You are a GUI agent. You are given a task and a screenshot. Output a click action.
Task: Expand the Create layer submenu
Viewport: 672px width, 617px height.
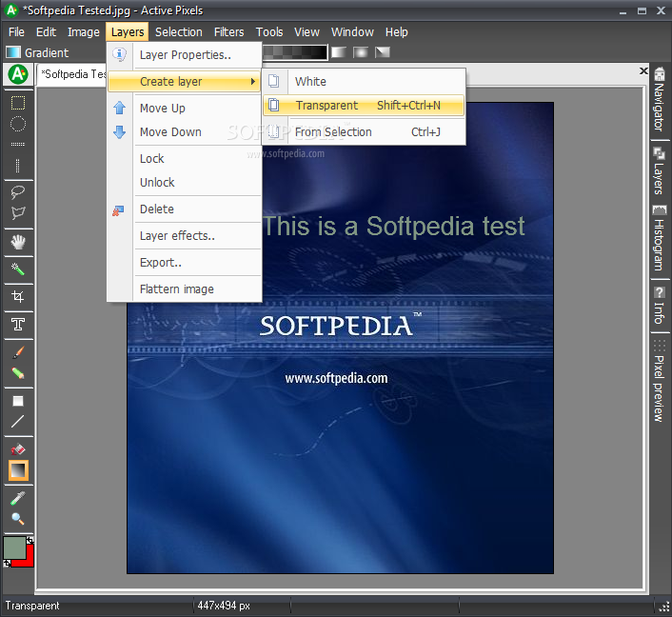pos(185,82)
